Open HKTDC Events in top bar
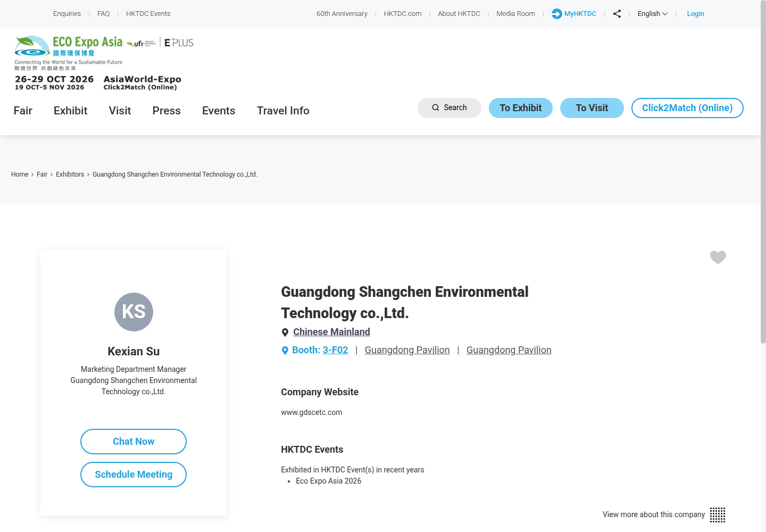 click(x=148, y=14)
